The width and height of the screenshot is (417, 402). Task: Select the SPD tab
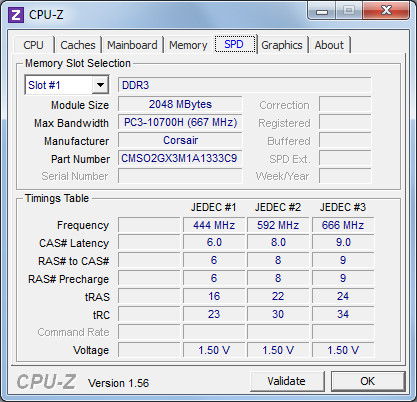[x=235, y=44]
